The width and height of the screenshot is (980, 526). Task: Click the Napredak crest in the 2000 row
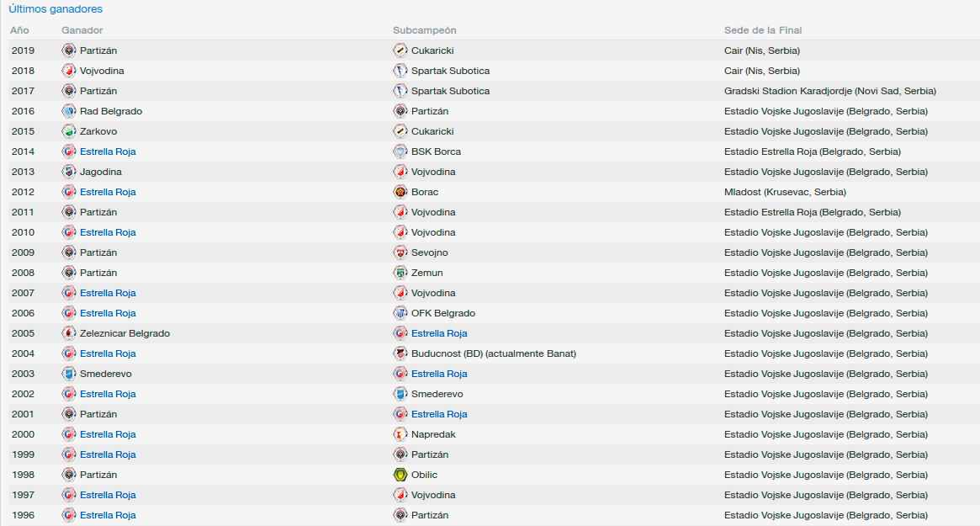coord(400,434)
